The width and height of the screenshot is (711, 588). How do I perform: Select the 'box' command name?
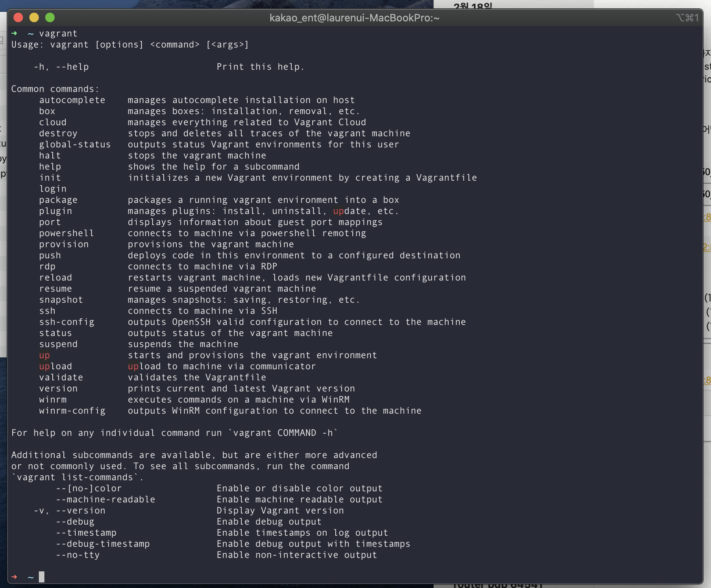47,111
